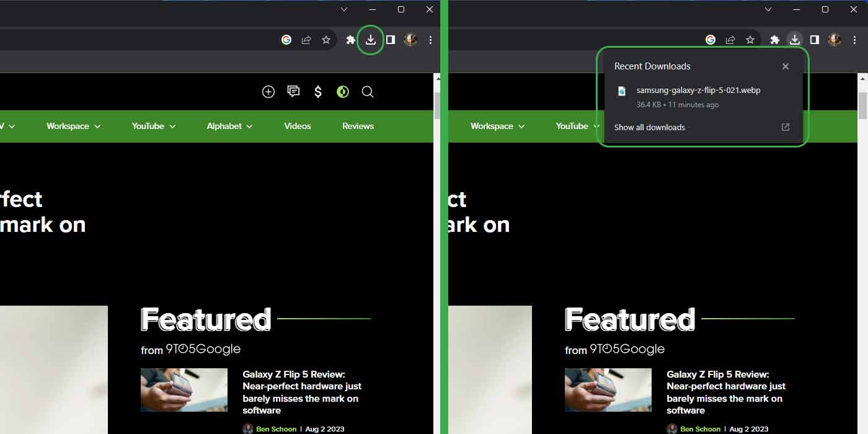Select the Reviews menu item
Screen dimensions: 868x434
click(x=358, y=126)
